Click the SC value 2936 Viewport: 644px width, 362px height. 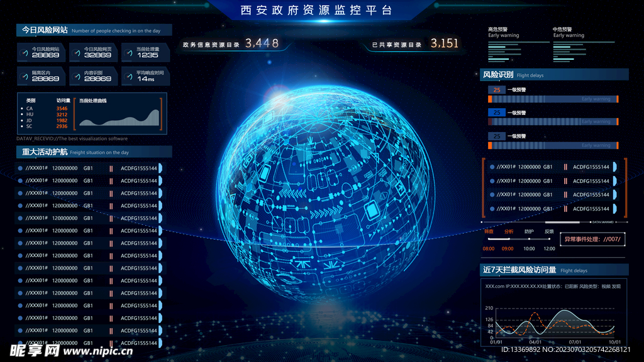[x=62, y=126]
